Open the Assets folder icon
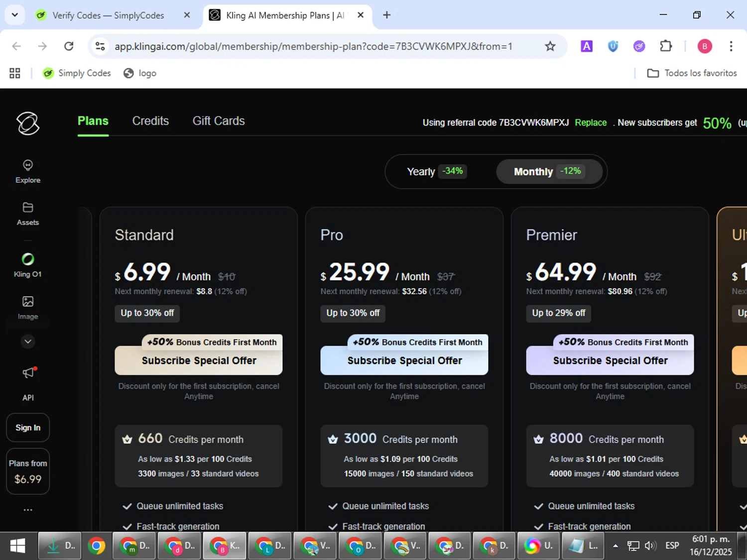Screen dimensions: 747x560 click(x=28, y=208)
